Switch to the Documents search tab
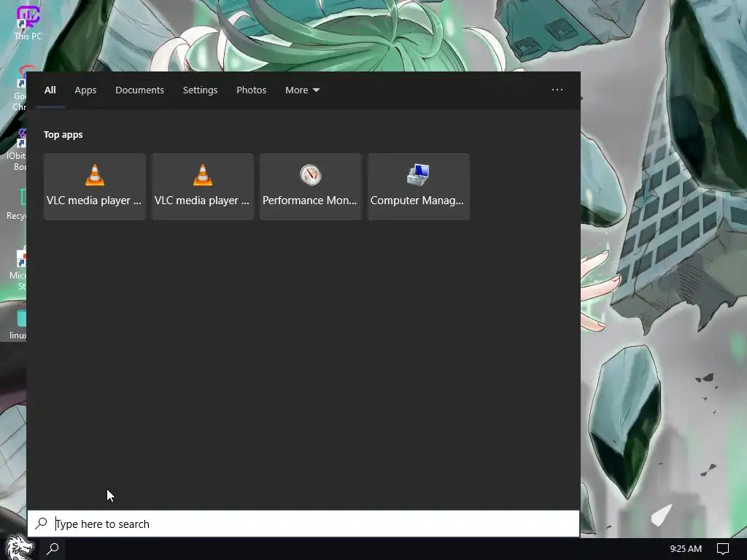 (139, 90)
